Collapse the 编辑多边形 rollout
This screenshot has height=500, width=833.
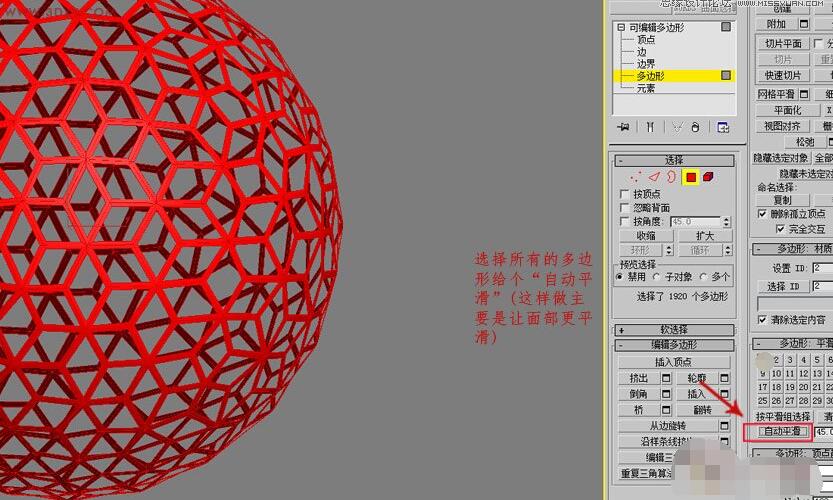(621, 345)
